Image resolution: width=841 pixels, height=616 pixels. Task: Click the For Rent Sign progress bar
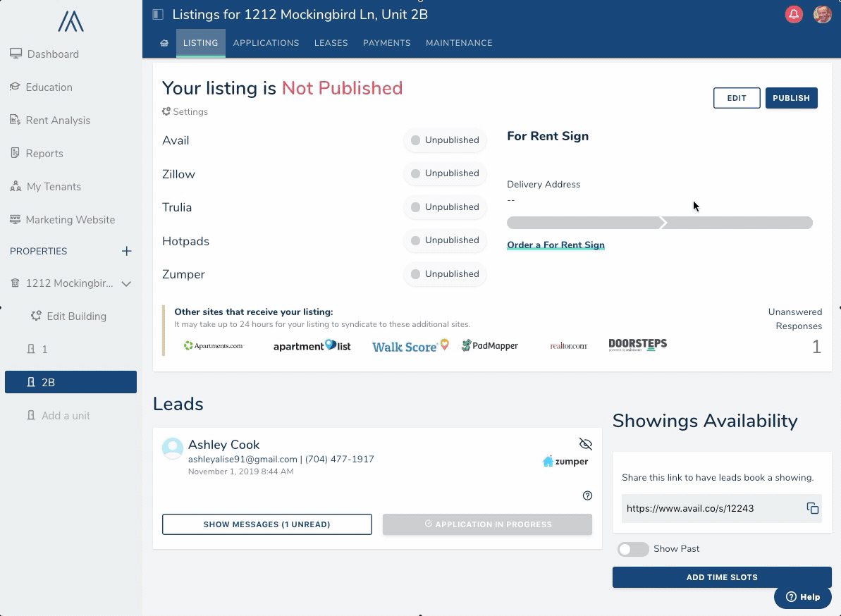coord(659,223)
